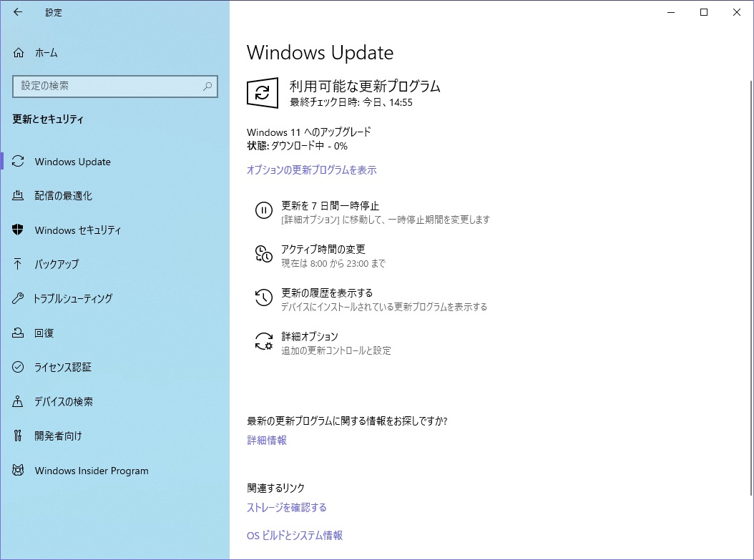Maximize the settings window
This screenshot has width=754, height=560.
[x=704, y=12]
